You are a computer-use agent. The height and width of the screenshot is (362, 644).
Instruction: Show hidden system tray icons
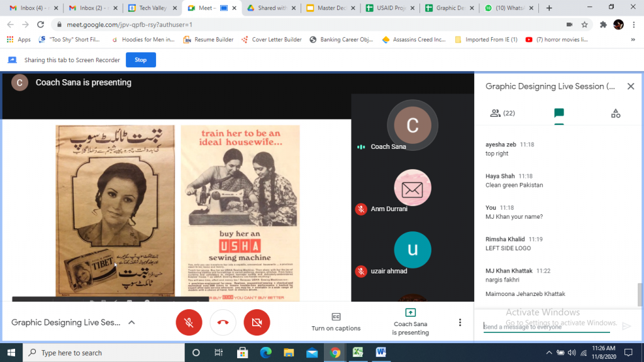pos(548,353)
